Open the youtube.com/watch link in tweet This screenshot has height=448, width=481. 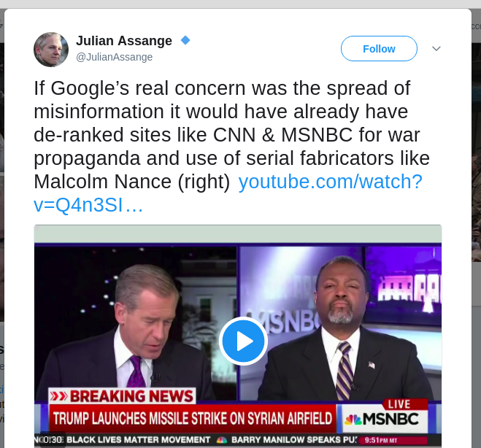click(331, 182)
